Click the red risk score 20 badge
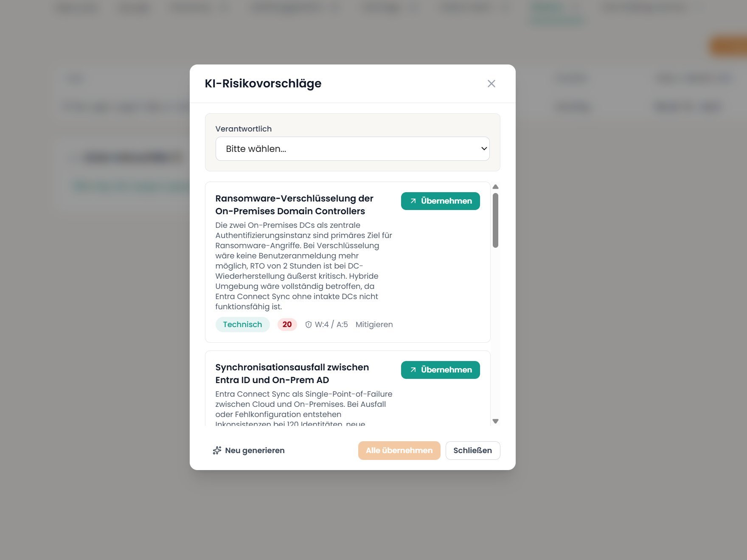Viewport: 747px width, 560px height. (287, 325)
